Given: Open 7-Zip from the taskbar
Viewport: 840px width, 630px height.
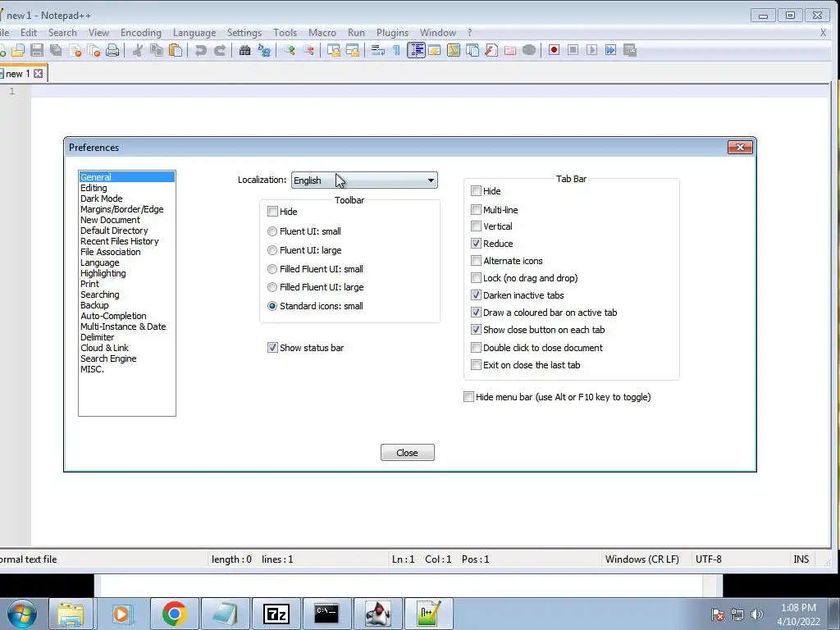Looking at the screenshot, I should click(x=276, y=614).
